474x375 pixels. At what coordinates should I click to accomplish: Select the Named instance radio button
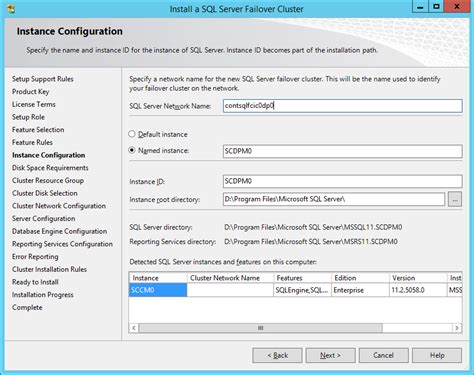tap(132, 150)
